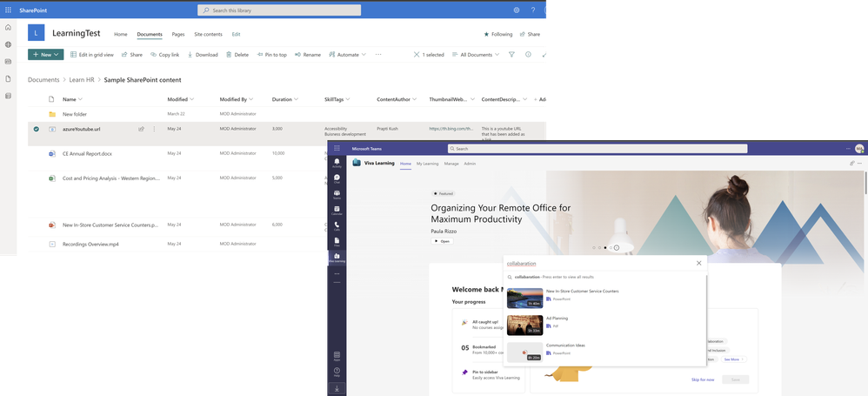Click Copy link in SharePoint toolbar

coord(164,55)
